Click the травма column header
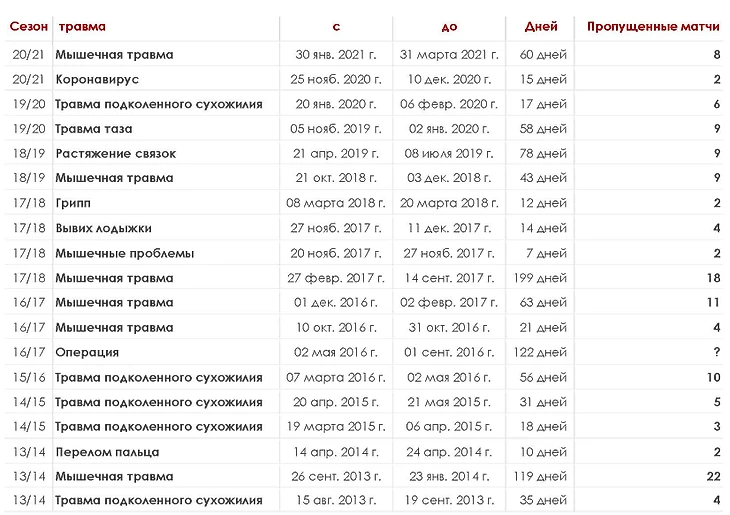Image resolution: width=730 pixels, height=515 pixels. (82, 27)
